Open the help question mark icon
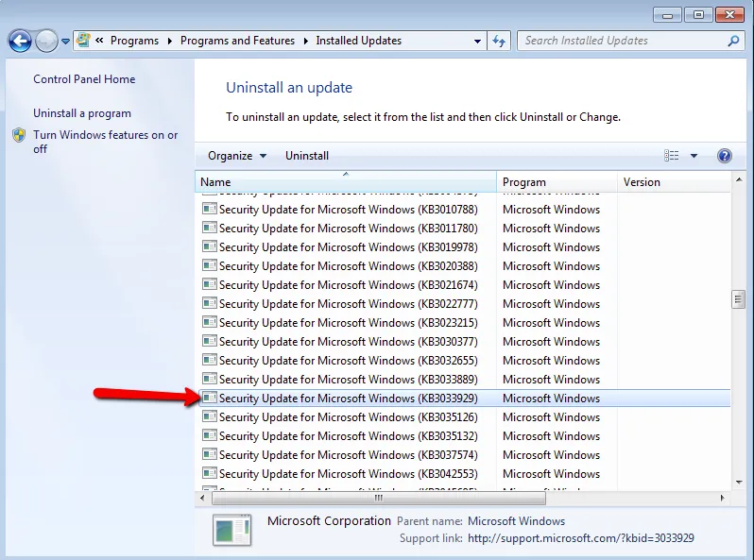Screen dimensions: 754x560 (725, 156)
